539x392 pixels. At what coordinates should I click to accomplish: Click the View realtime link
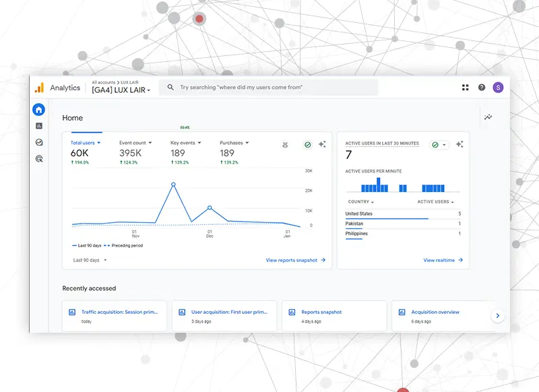(443, 260)
